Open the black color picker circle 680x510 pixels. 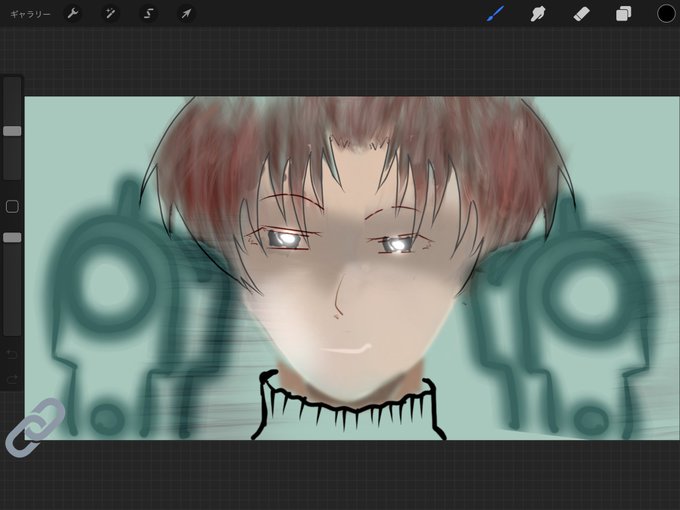(666, 14)
